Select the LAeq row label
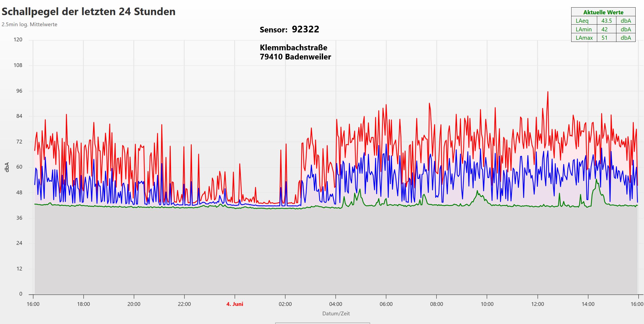 tap(582, 21)
